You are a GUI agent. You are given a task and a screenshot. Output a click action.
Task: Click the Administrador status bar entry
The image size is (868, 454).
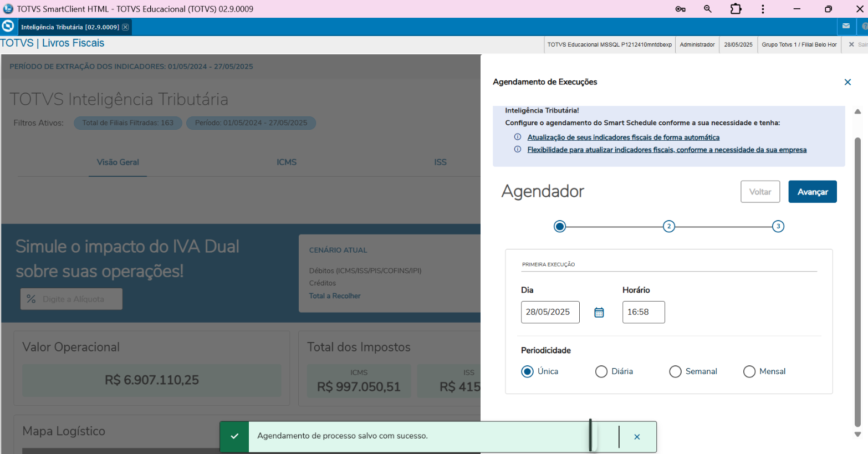[697, 44]
